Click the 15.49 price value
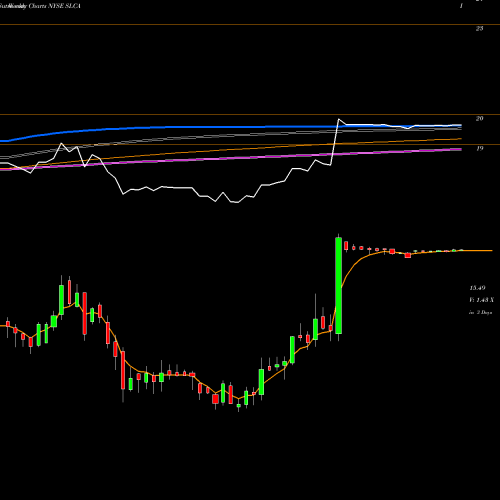This screenshot has width=500, height=500. tap(477, 288)
